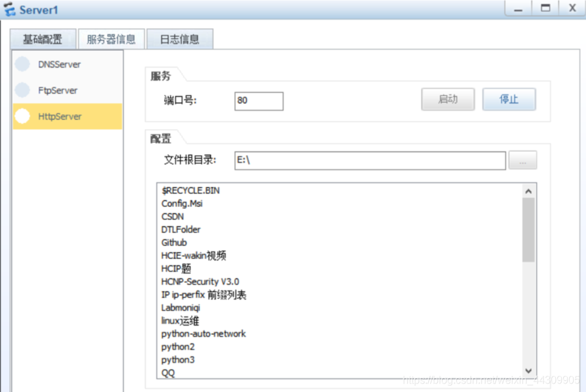Select Config.Msi in the file list
586x392 pixels.
tap(182, 203)
